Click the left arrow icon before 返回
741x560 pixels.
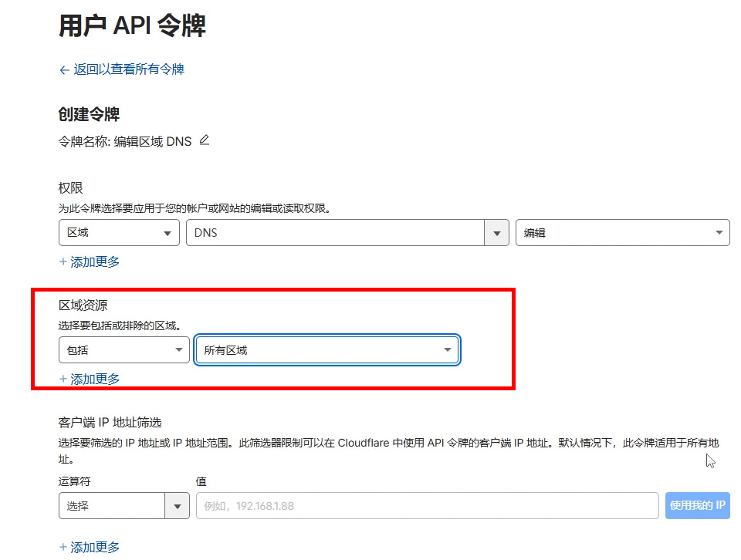(x=64, y=70)
